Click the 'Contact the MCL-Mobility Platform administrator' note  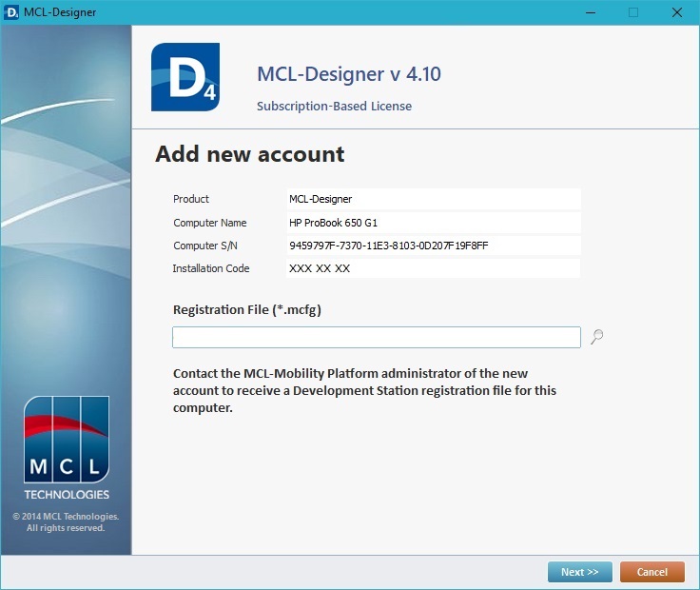[x=364, y=390]
